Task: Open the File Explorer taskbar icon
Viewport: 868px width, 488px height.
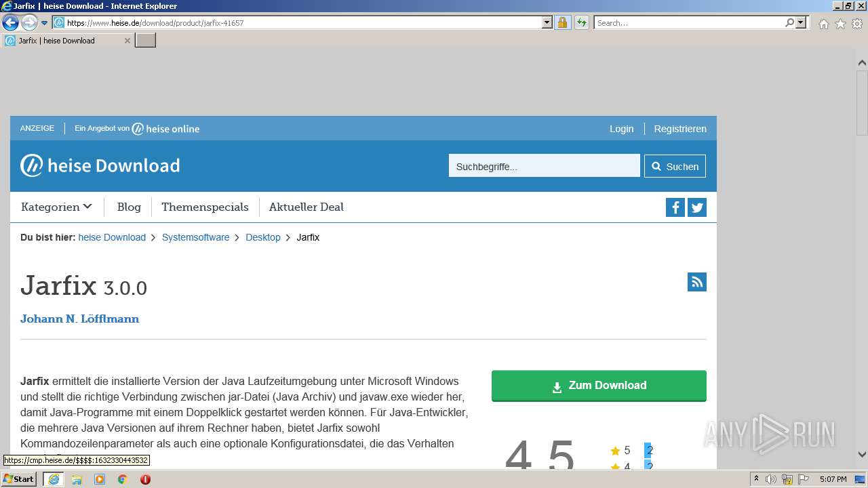Action: [77, 479]
